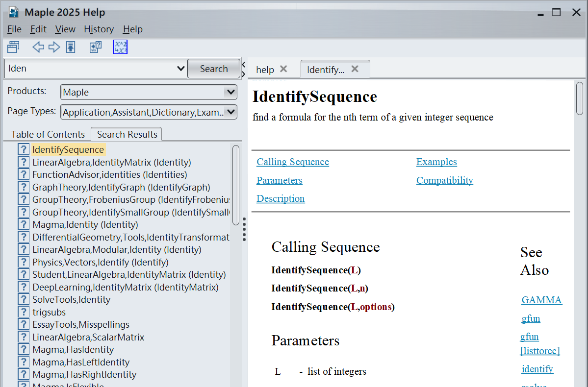This screenshot has height=387, width=588.
Task: Click the help icon beside LinearAlgebra,ScalarMatrix
Action: pos(23,337)
